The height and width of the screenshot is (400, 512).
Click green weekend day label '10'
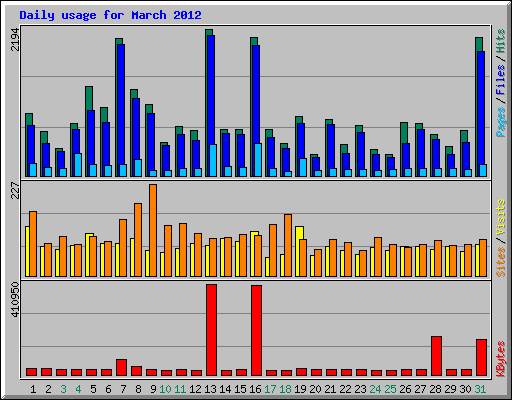coord(165,389)
